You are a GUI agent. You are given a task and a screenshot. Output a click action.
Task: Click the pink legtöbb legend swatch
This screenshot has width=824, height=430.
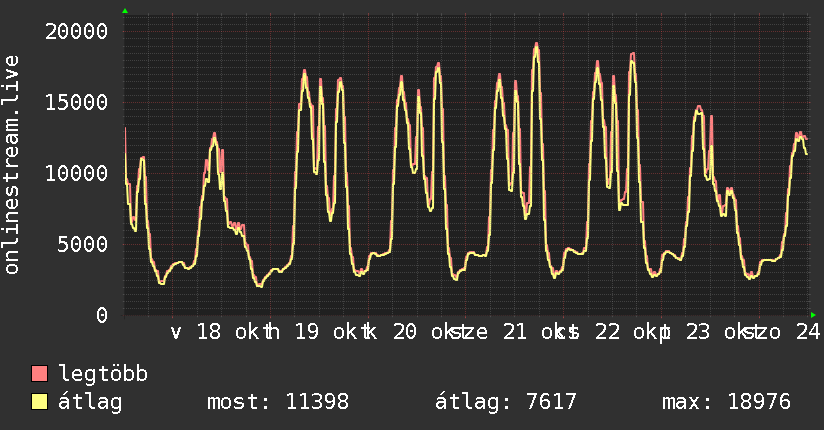point(39,373)
